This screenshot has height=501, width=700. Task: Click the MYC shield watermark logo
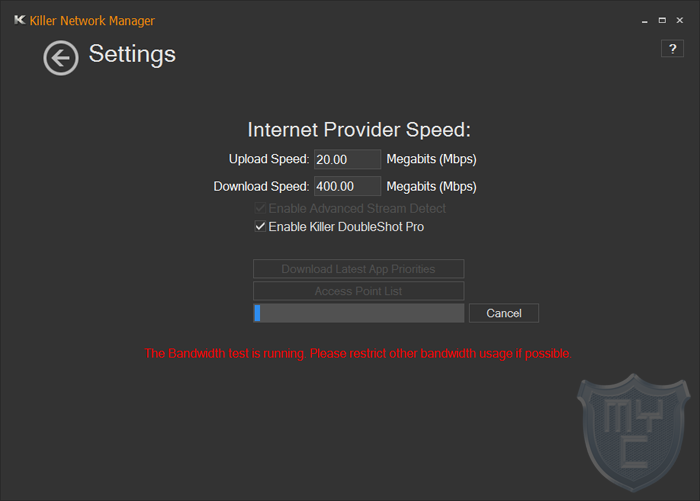click(633, 432)
